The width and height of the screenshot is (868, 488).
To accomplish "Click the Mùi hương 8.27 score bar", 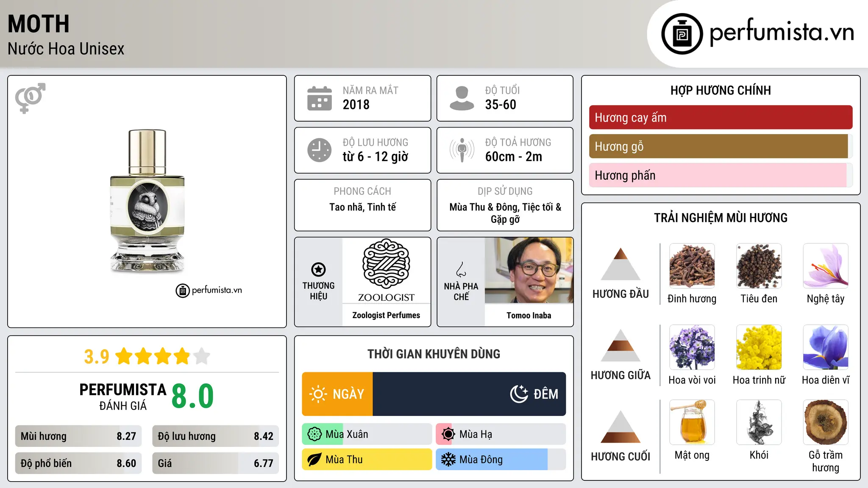I will coord(78,436).
